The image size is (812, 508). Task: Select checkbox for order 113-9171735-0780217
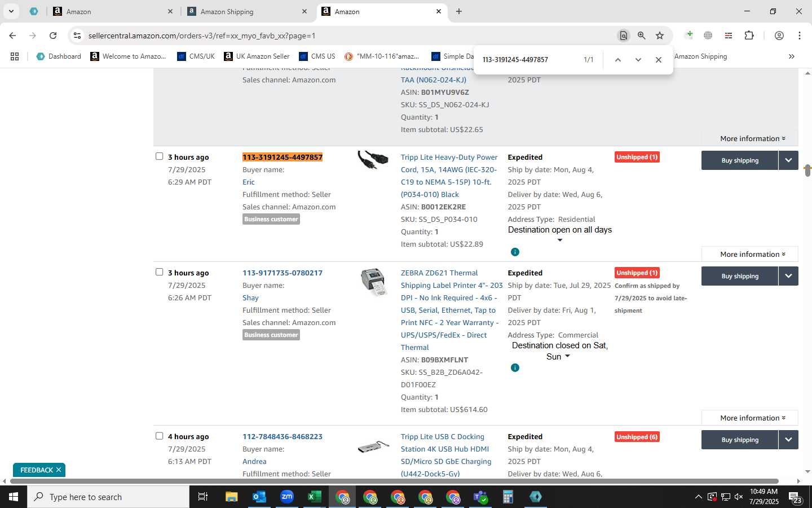pos(159,272)
